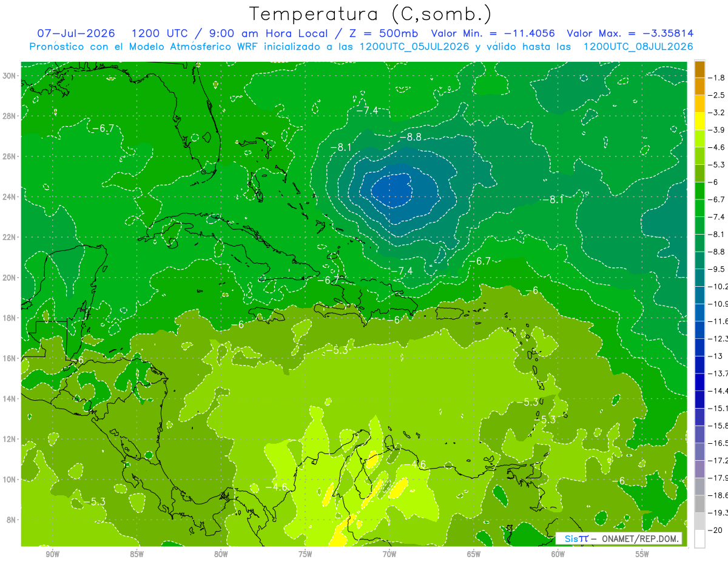Image resolution: width=728 pixels, height=562 pixels.
Task: Click the '65W' longitude axis label
Action: click(x=474, y=554)
